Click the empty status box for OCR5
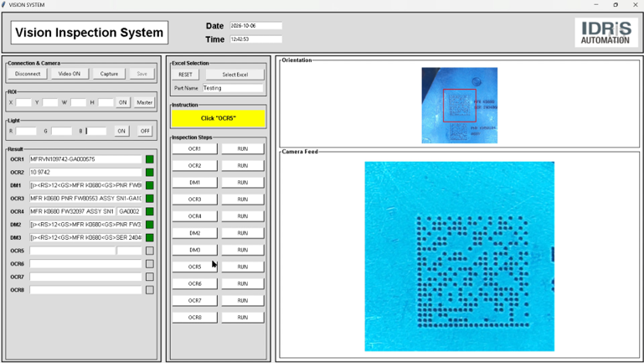The width and height of the screenshot is (644, 363). (x=150, y=251)
